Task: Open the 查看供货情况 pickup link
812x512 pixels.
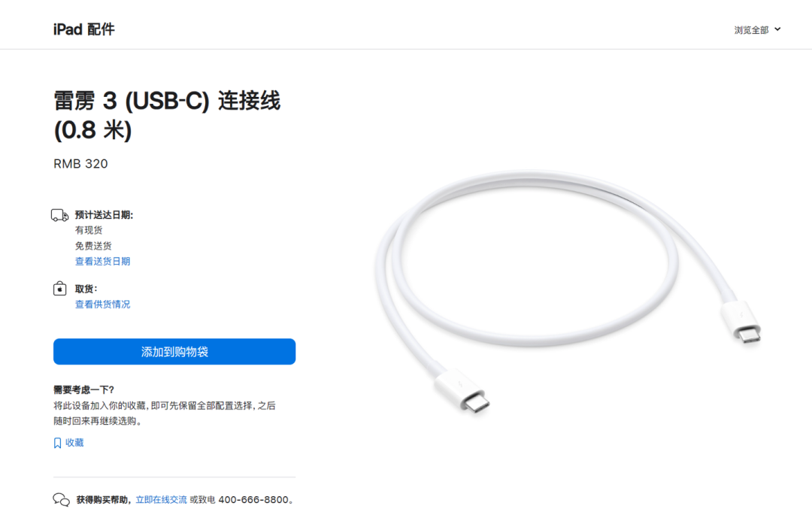Action: [x=102, y=304]
